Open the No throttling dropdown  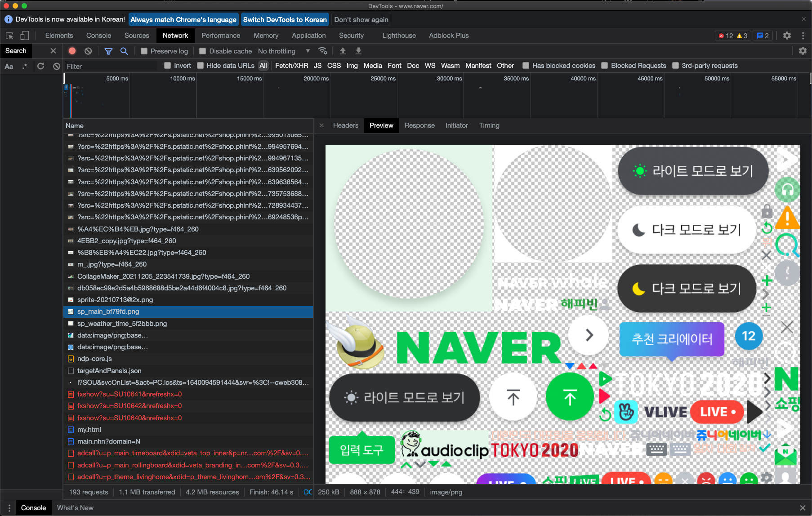[284, 51]
